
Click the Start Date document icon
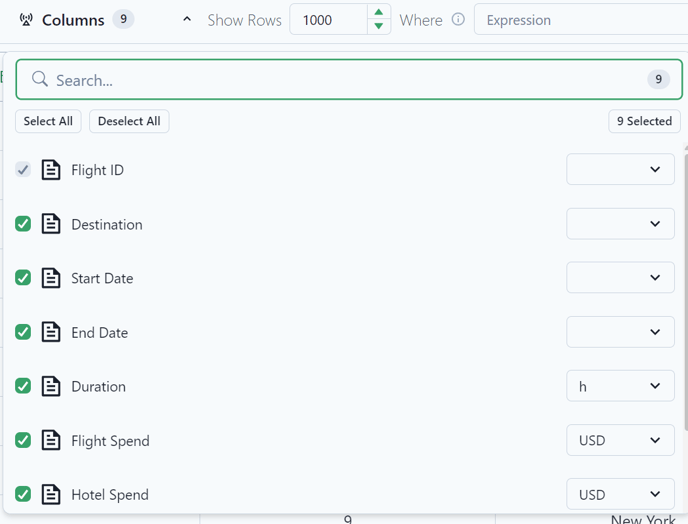[x=51, y=278]
